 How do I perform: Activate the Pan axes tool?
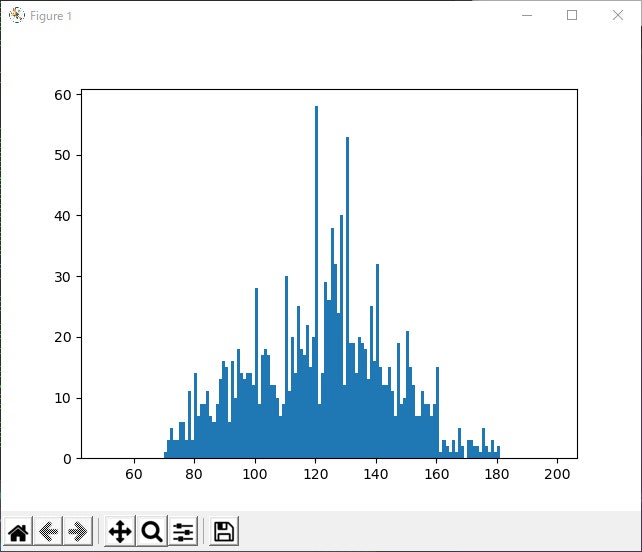pos(120,532)
